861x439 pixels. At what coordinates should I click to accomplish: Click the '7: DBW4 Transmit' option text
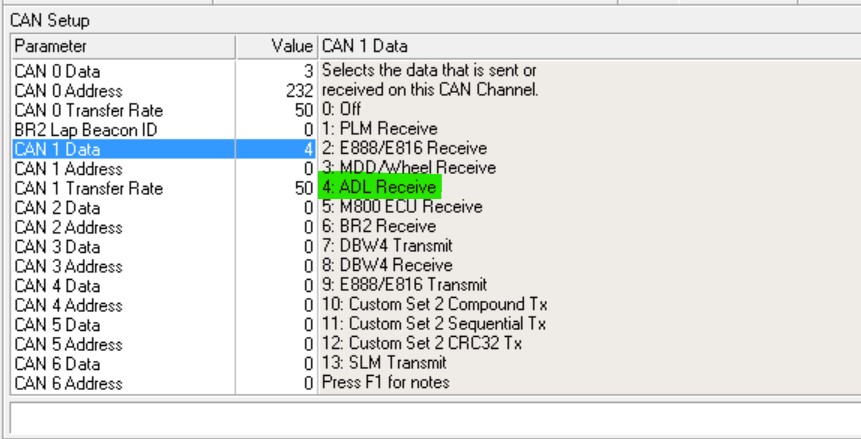[x=387, y=246]
